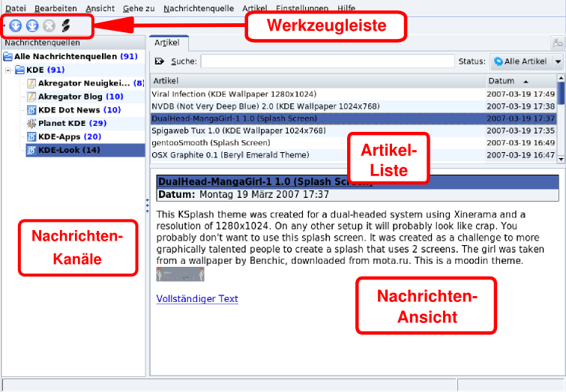This screenshot has width=566, height=392.
Task: Click the tab close icon right of the tab bar
Action: point(557,43)
